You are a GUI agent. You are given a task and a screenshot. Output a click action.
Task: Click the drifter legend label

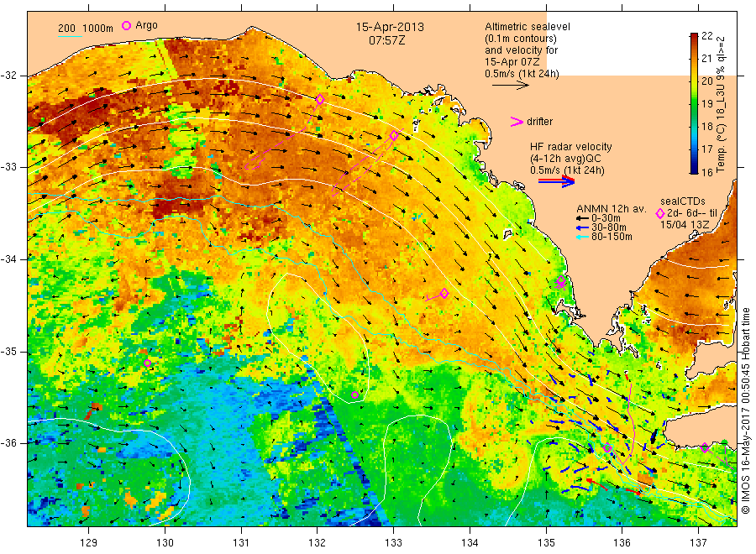[x=539, y=122]
